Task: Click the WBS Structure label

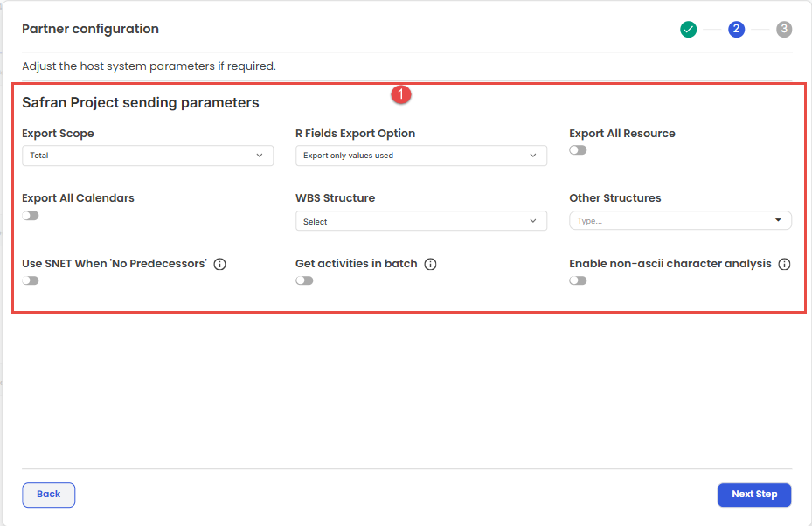Action: point(335,198)
